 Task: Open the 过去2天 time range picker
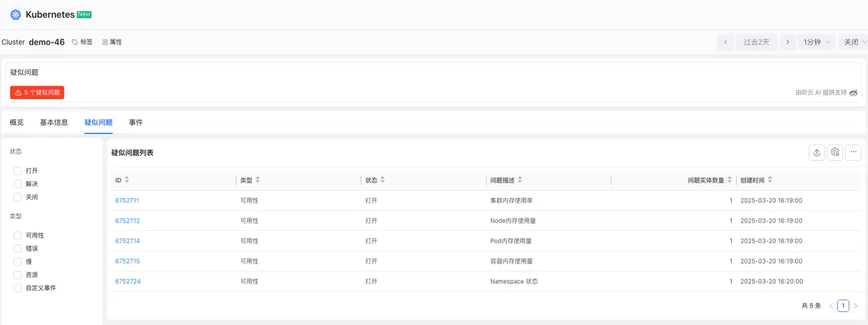756,42
